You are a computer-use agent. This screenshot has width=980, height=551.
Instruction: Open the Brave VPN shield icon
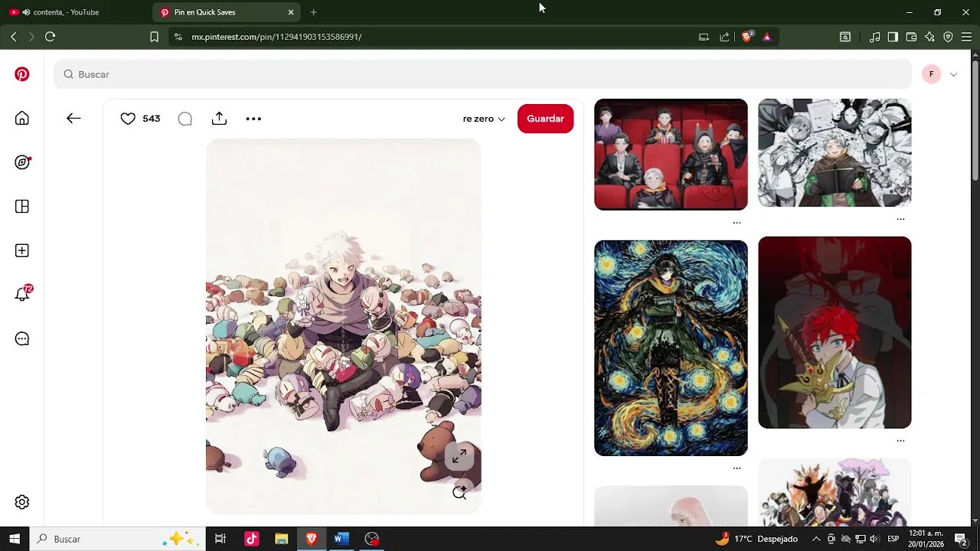point(948,36)
